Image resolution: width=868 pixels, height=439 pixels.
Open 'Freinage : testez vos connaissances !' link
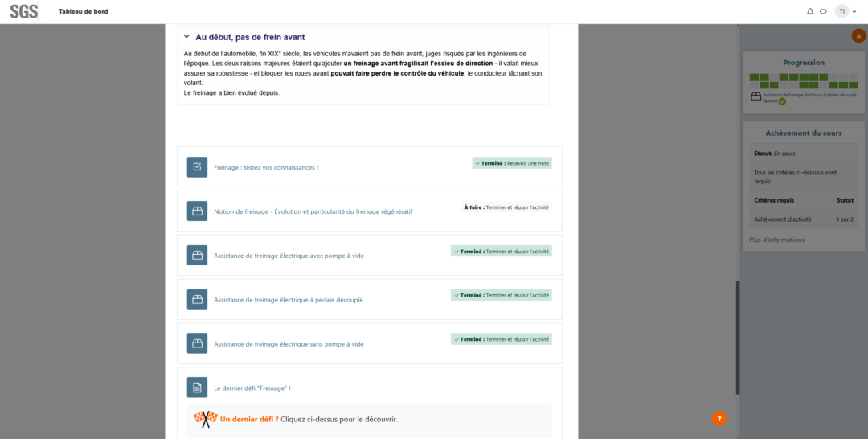(x=266, y=168)
